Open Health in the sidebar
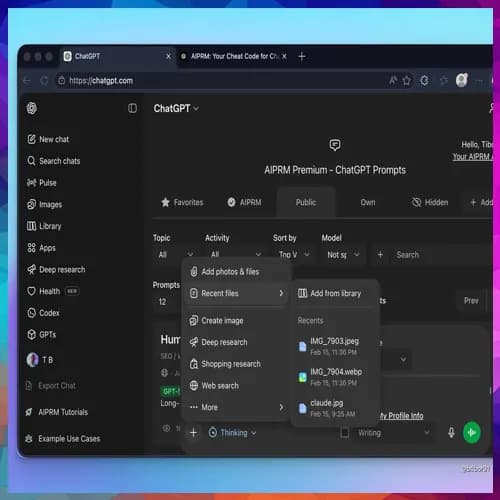This screenshot has height=500, width=500. pos(53,291)
